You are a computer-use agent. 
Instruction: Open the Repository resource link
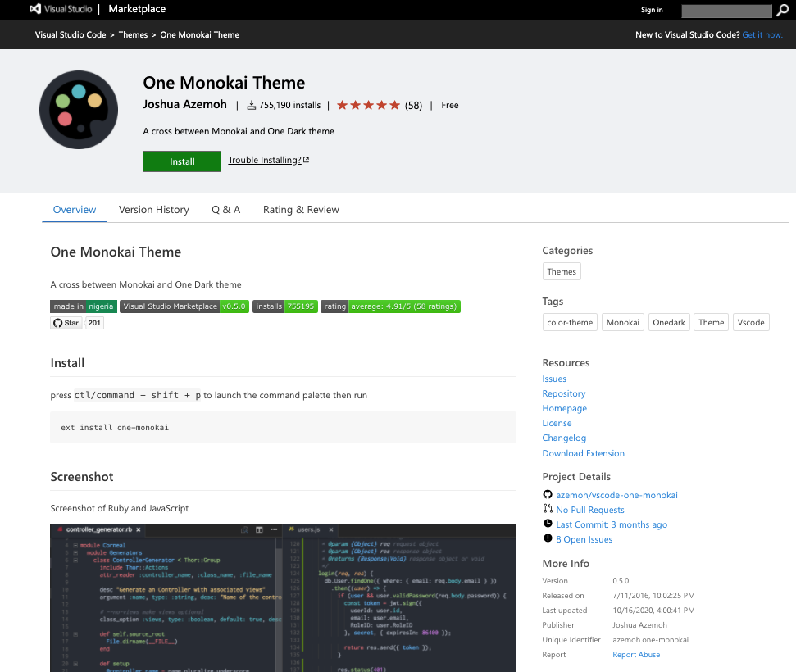pyautogui.click(x=563, y=393)
